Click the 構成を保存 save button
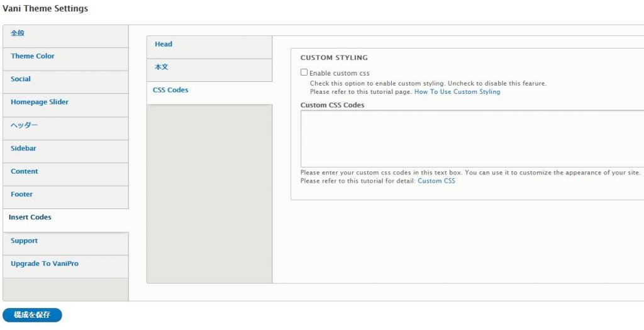This screenshot has height=330, width=644. 32,315
